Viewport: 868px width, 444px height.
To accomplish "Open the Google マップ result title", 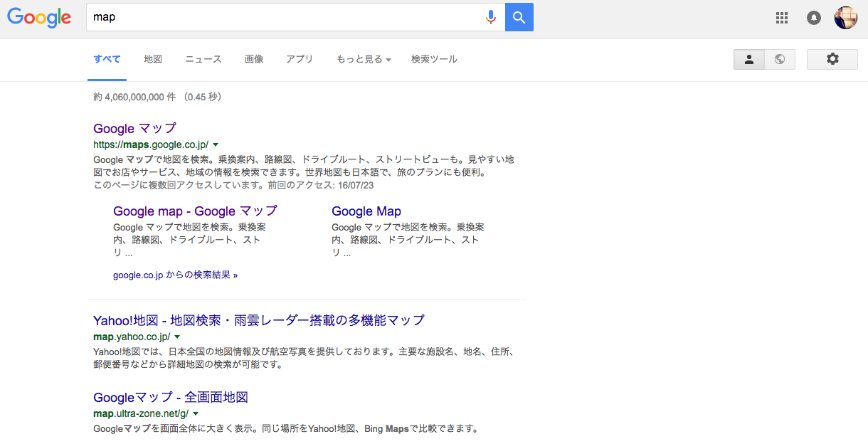I will 134,129.
